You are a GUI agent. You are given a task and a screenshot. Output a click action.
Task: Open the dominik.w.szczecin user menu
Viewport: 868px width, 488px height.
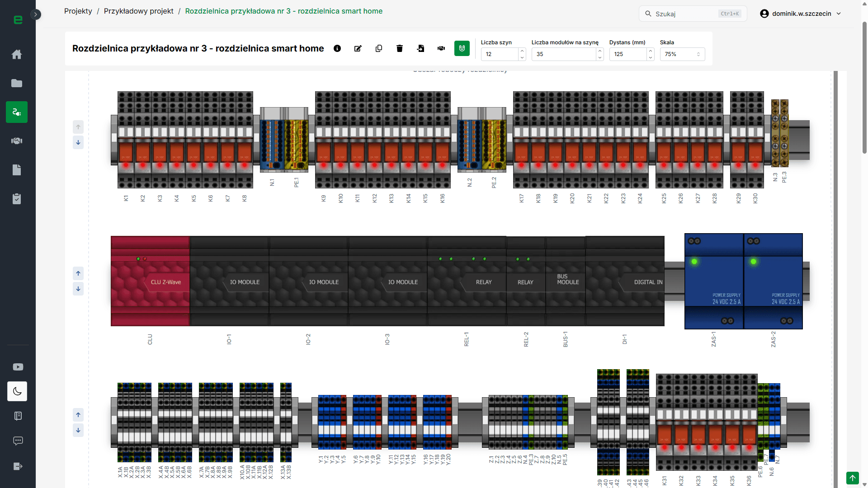point(801,14)
